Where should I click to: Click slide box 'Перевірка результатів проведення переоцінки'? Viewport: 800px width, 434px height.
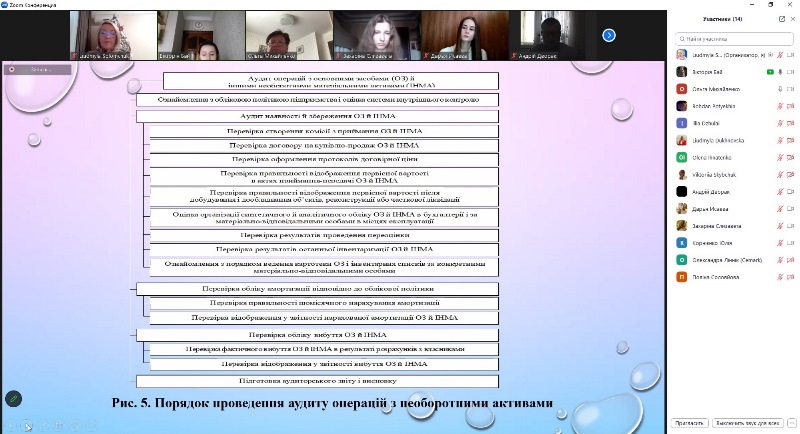(x=324, y=235)
